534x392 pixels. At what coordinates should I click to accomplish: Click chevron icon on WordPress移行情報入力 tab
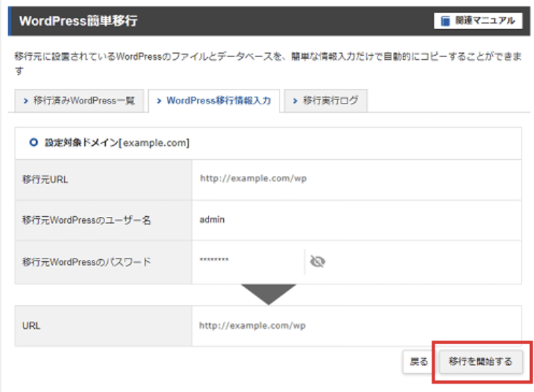pos(159,101)
